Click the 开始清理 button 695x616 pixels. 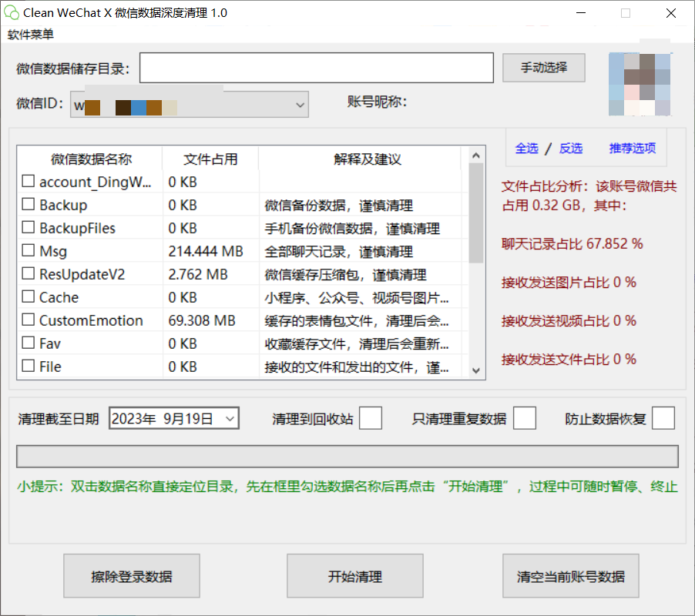coord(355,576)
